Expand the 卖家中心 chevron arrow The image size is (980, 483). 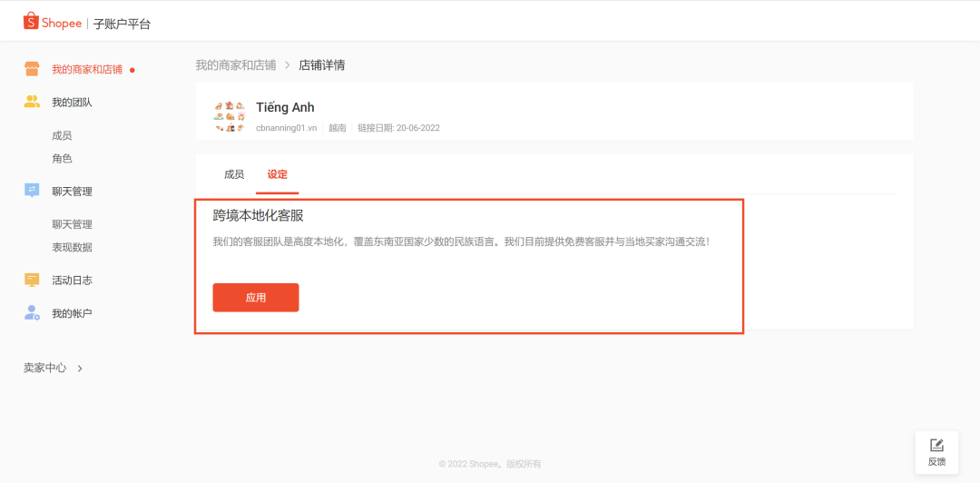click(x=80, y=369)
